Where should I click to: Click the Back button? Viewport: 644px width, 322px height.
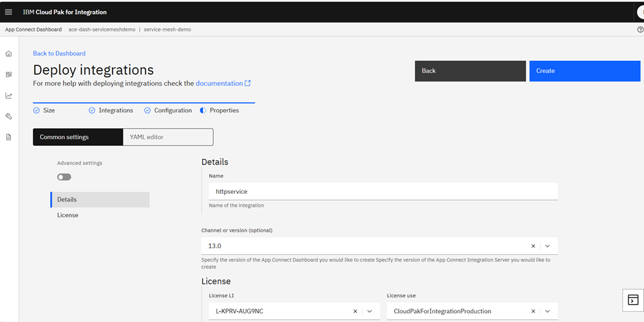[470, 71]
